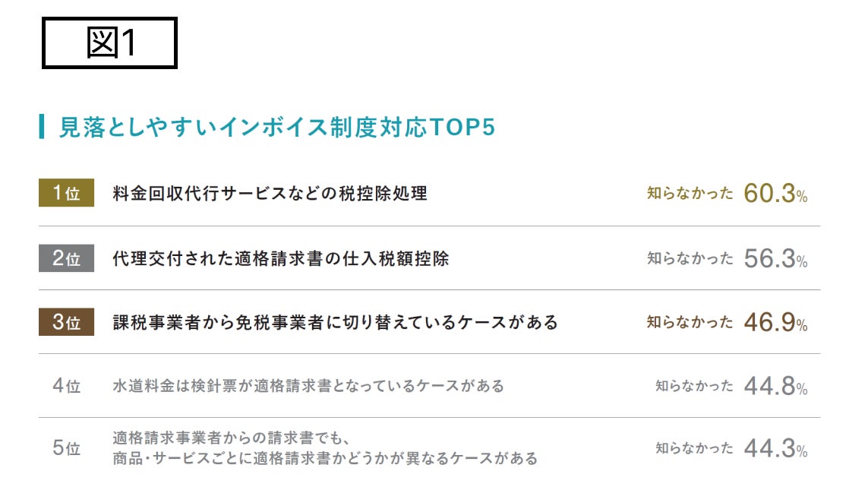This screenshot has height=490, width=868.
Task: Click the 4位 rank label
Action: pos(66,386)
